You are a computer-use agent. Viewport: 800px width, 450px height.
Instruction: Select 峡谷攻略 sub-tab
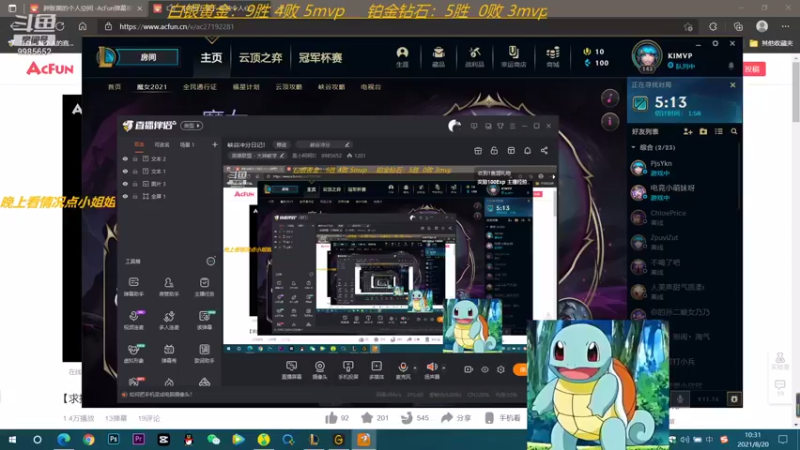point(331,87)
